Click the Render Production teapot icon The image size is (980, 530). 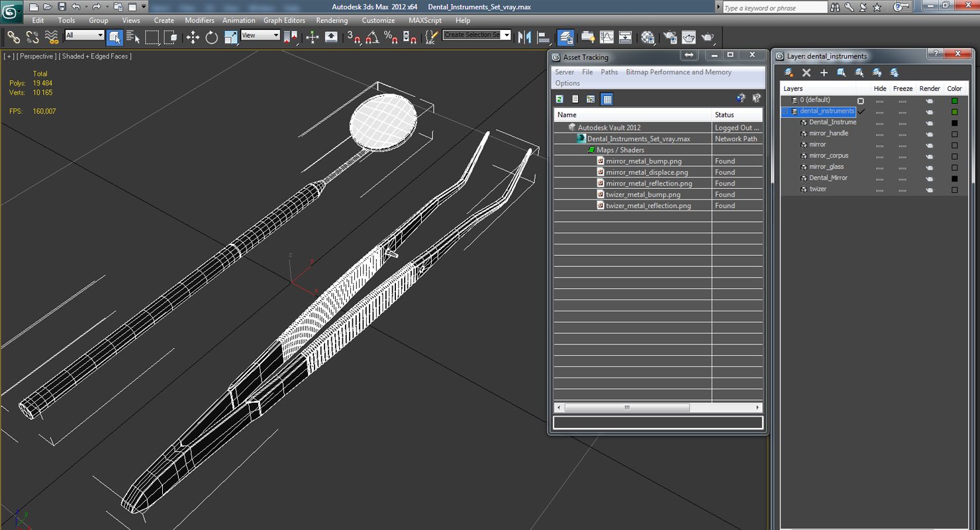707,37
